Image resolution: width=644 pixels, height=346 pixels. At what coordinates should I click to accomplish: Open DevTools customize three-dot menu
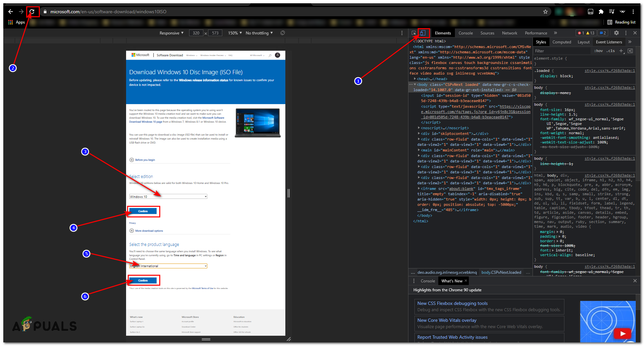pyautogui.click(x=626, y=33)
